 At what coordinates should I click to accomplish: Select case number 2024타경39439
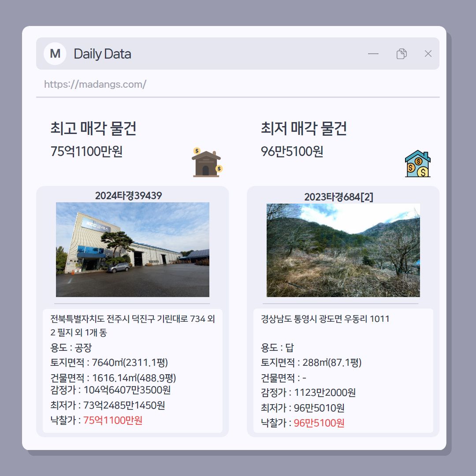coord(128,196)
